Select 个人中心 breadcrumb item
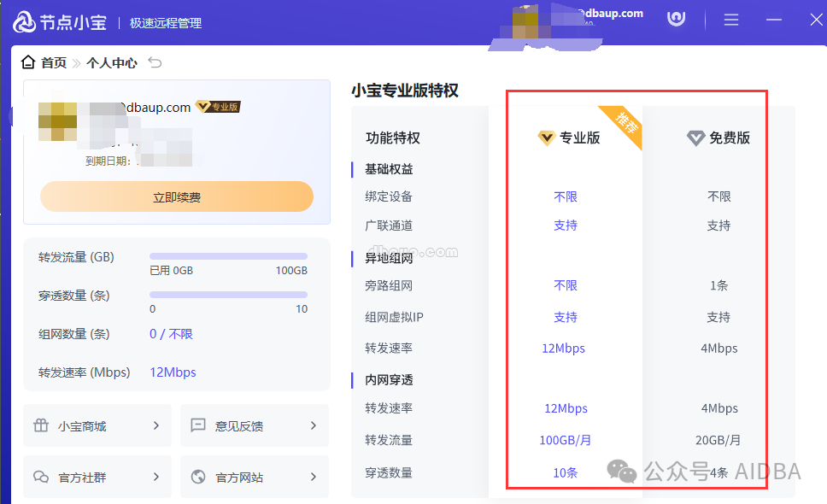Screen dimensions: 827x504 [112, 62]
